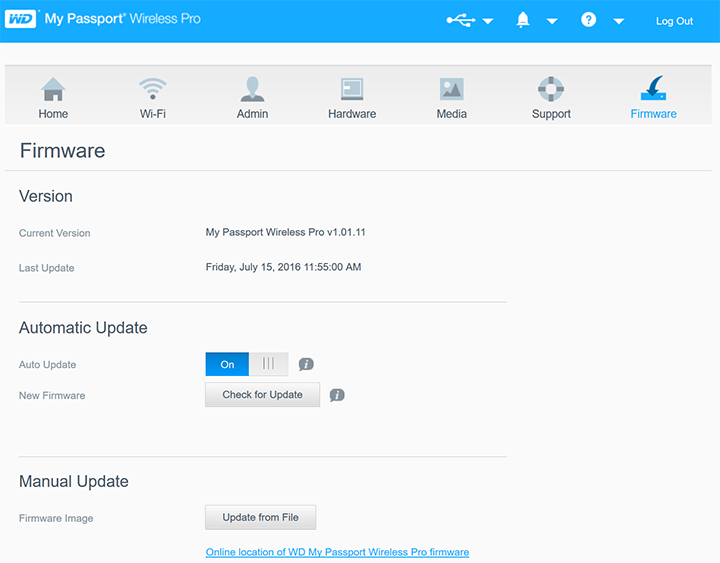Screen dimensions: 720x563
Task: Open the Wi-Fi settings icon
Action: click(153, 90)
